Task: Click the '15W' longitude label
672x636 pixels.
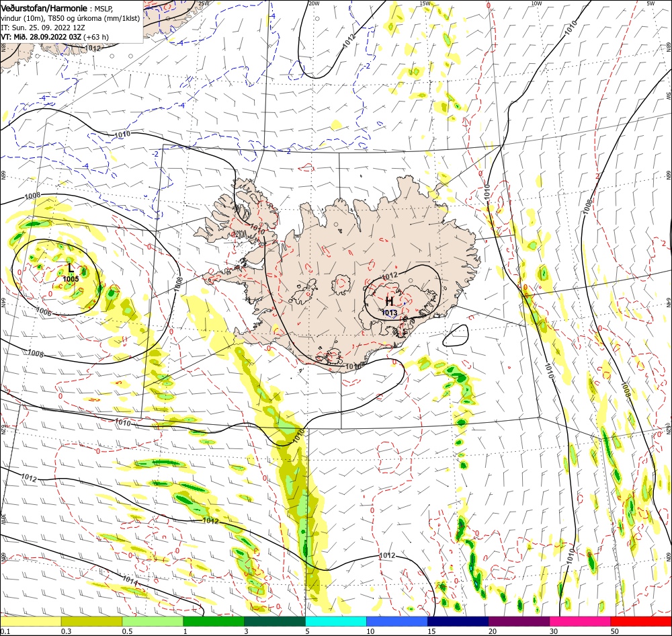Action: pos(425,3)
